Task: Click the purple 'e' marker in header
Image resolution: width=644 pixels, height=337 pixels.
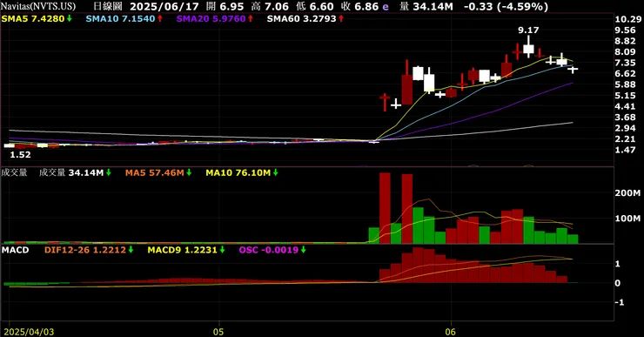Action: coord(386,7)
